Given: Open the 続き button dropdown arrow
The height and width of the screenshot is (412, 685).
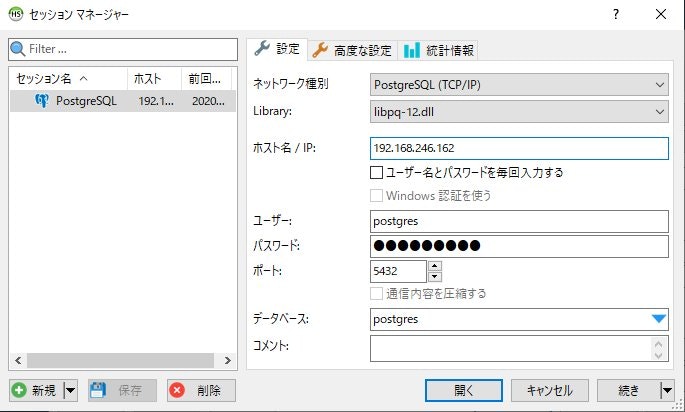Looking at the screenshot, I should [667, 390].
